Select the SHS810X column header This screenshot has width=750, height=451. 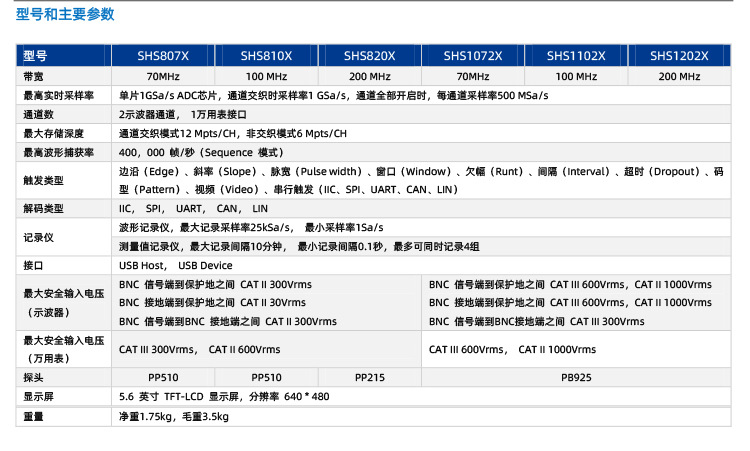(x=266, y=56)
